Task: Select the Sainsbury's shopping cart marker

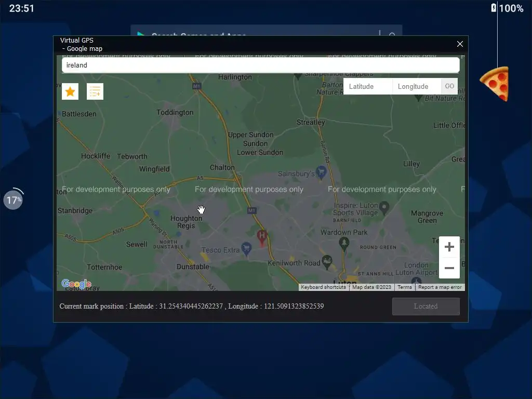Action: 321,172
